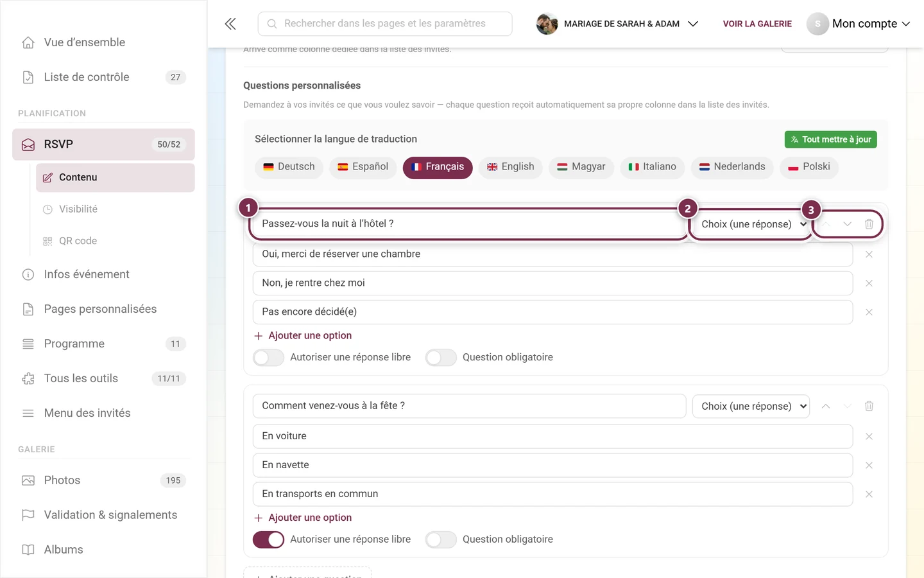Collapse the sidebar with double-chevron icon
Screen dimensions: 924x578
click(x=230, y=24)
